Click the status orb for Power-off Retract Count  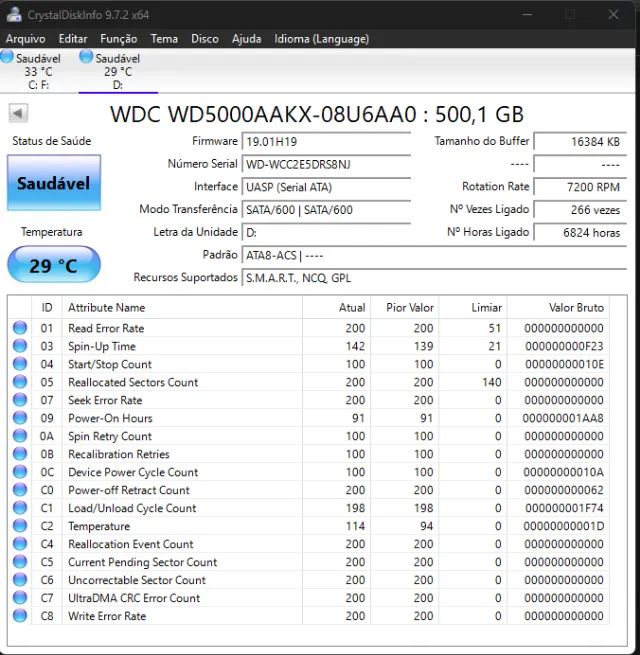tap(20, 490)
